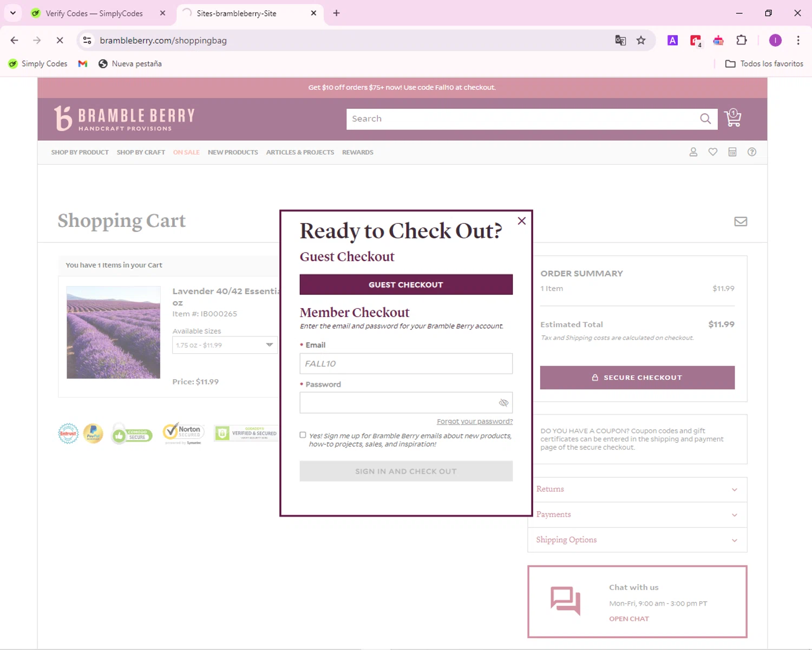Click the Password input field

point(406,402)
